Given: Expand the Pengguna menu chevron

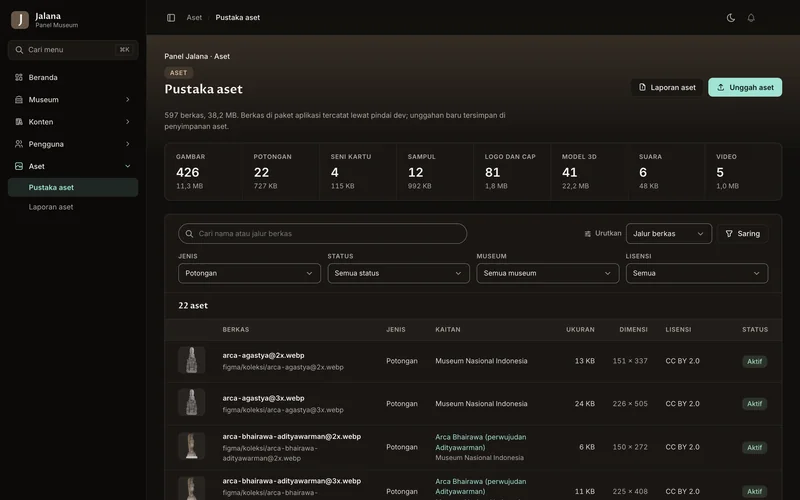Looking at the screenshot, I should click(128, 144).
